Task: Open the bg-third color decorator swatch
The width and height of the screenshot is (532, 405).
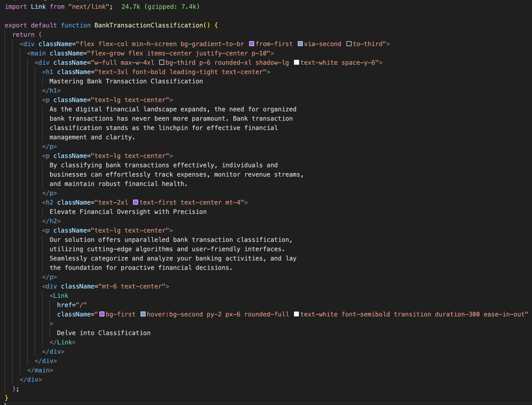Action: [x=162, y=62]
